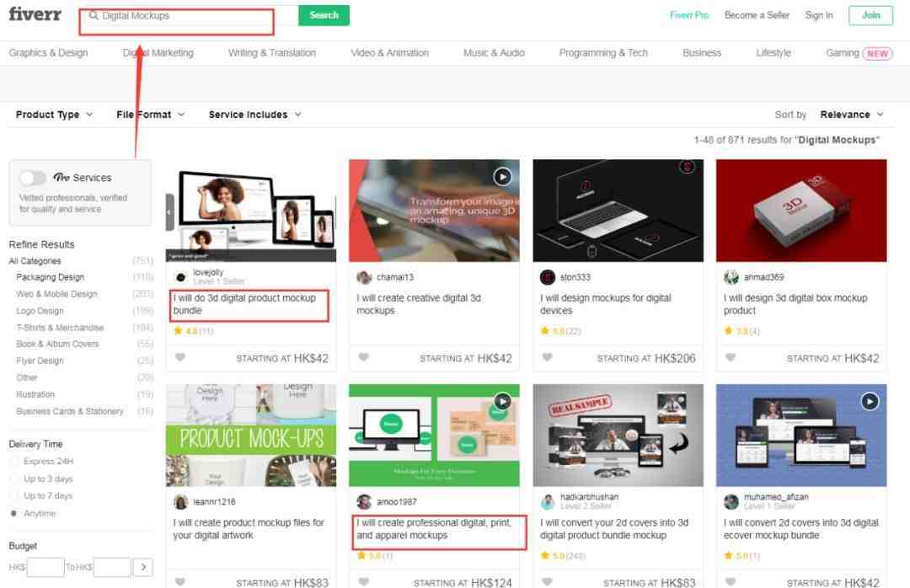Screen dimensions: 910x588
Task: Play video on muhamed_afizan gig thumbnail
Action: click(870, 401)
